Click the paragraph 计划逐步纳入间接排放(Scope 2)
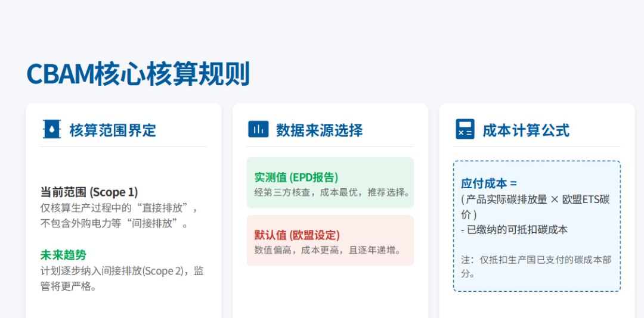This screenshot has height=318, width=644. (x=122, y=271)
